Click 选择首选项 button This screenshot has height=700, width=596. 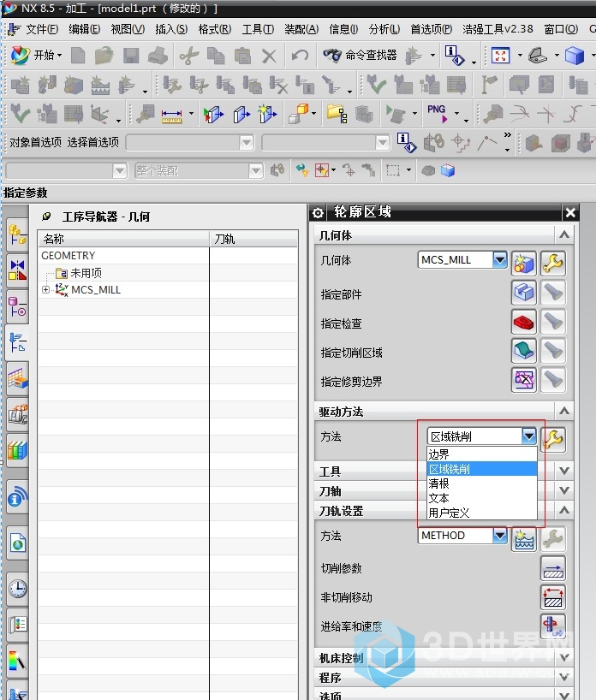[93, 142]
